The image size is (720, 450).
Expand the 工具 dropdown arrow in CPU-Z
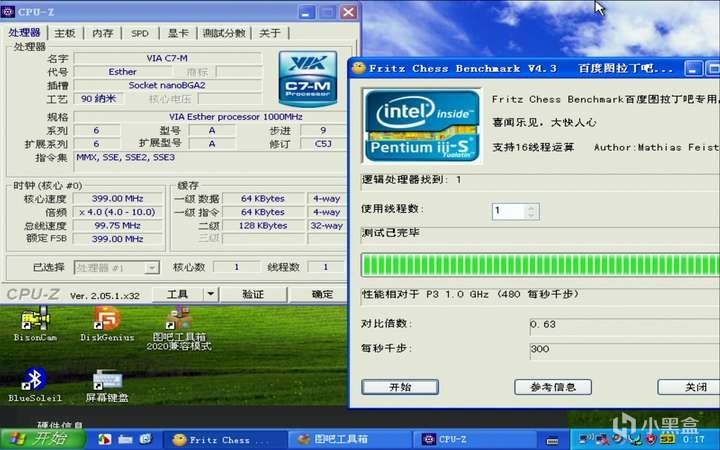click(x=210, y=294)
